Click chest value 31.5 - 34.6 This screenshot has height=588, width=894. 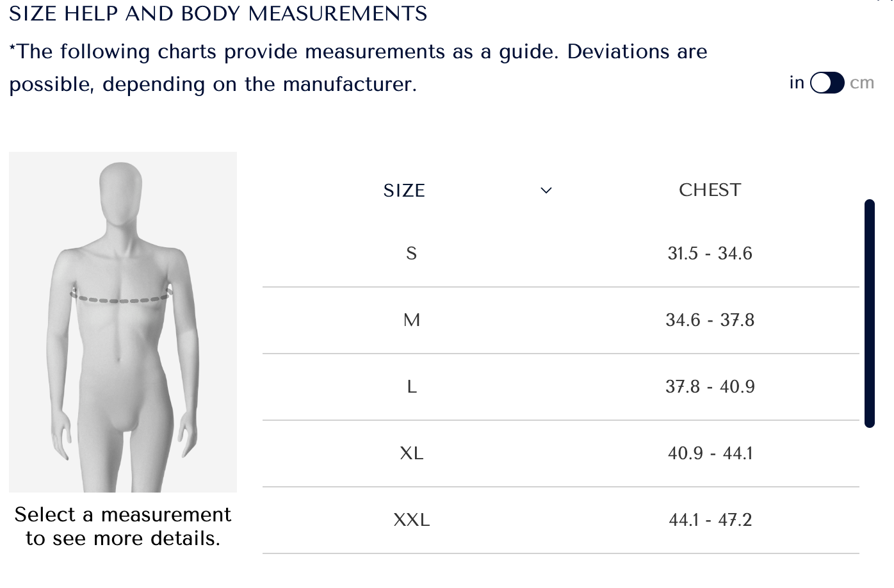pyautogui.click(x=710, y=254)
